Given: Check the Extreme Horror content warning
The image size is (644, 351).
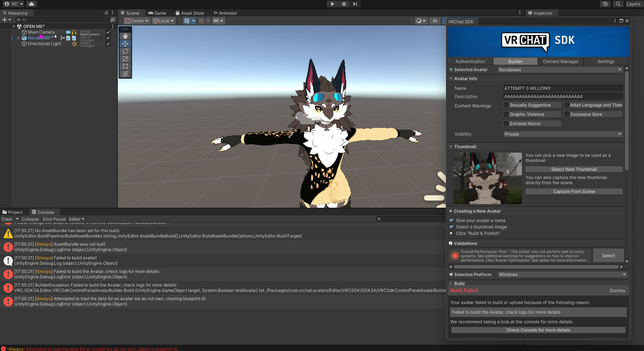Looking at the screenshot, I should point(506,123).
